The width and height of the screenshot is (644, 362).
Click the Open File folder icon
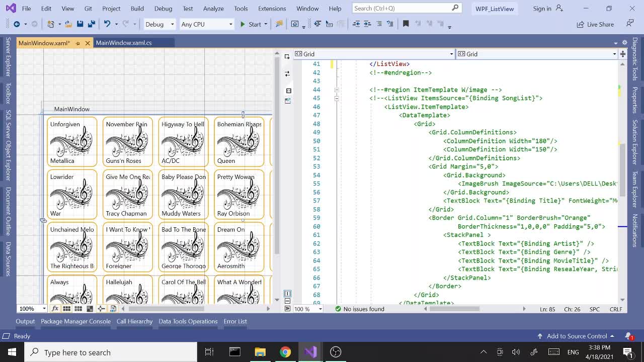pos(67,24)
